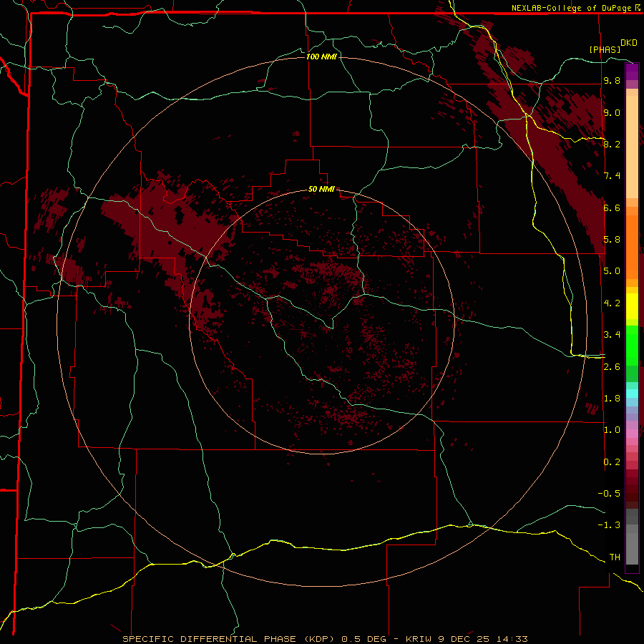Click the bright green segment of the color bar
This screenshot has width=644, height=644.
[632, 345]
